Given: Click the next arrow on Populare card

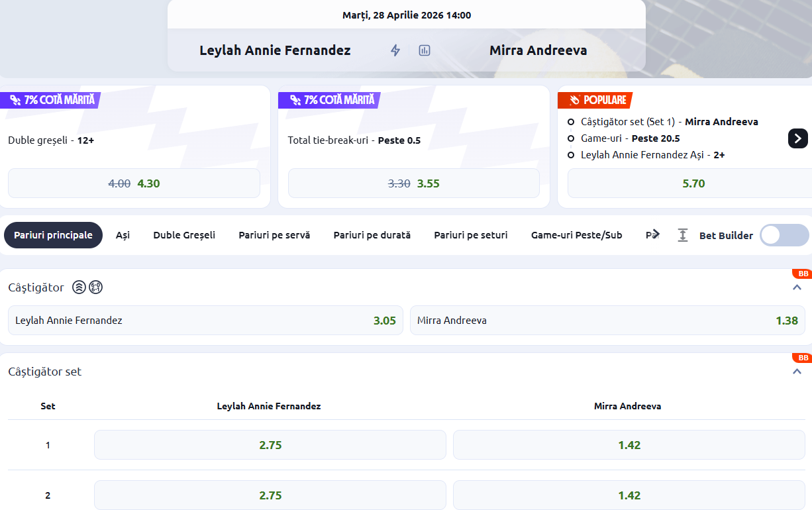Looking at the screenshot, I should 797,138.
